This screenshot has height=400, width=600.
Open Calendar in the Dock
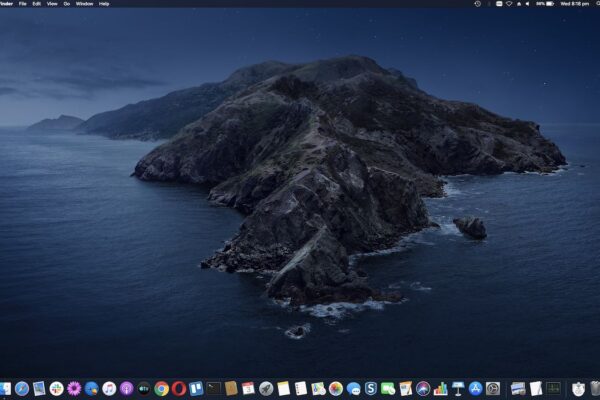pos(248,389)
